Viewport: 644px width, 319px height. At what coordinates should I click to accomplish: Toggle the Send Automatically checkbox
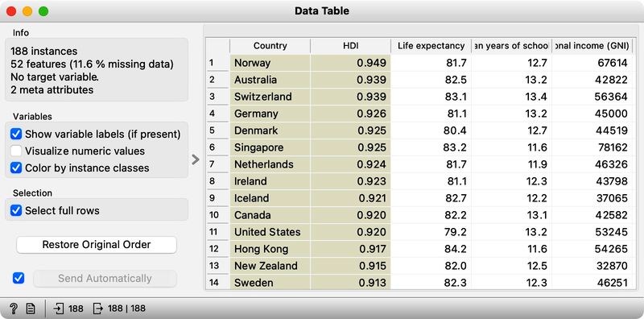(19, 278)
